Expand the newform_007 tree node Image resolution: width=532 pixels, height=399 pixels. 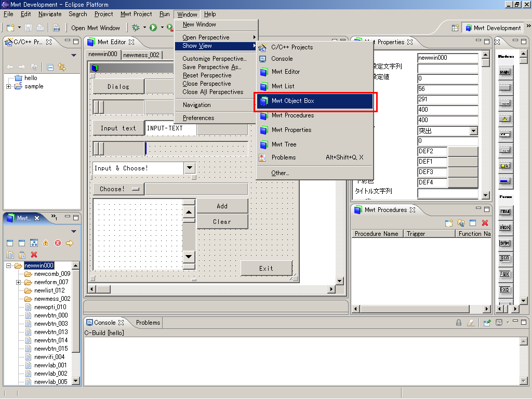pos(18,282)
